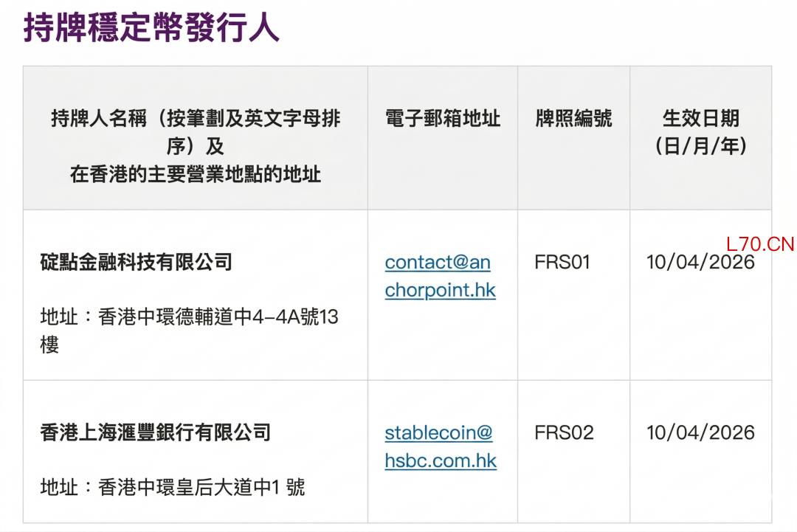Click the wrapped 樓 text under the 碇點 address
This screenshot has height=532, width=797.
pyautogui.click(x=49, y=345)
